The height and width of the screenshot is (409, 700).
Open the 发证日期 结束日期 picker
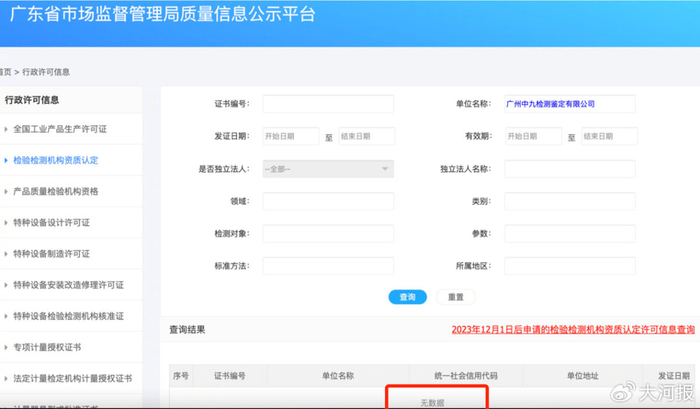(367, 136)
